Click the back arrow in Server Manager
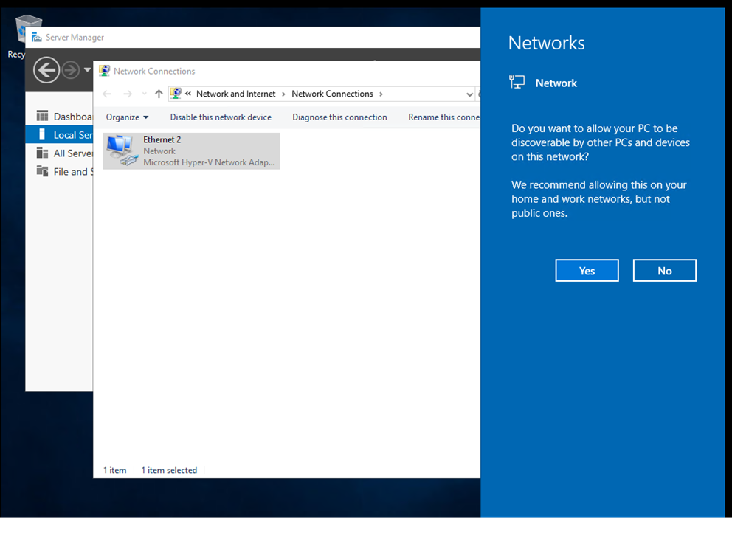The image size is (732, 560). point(46,69)
